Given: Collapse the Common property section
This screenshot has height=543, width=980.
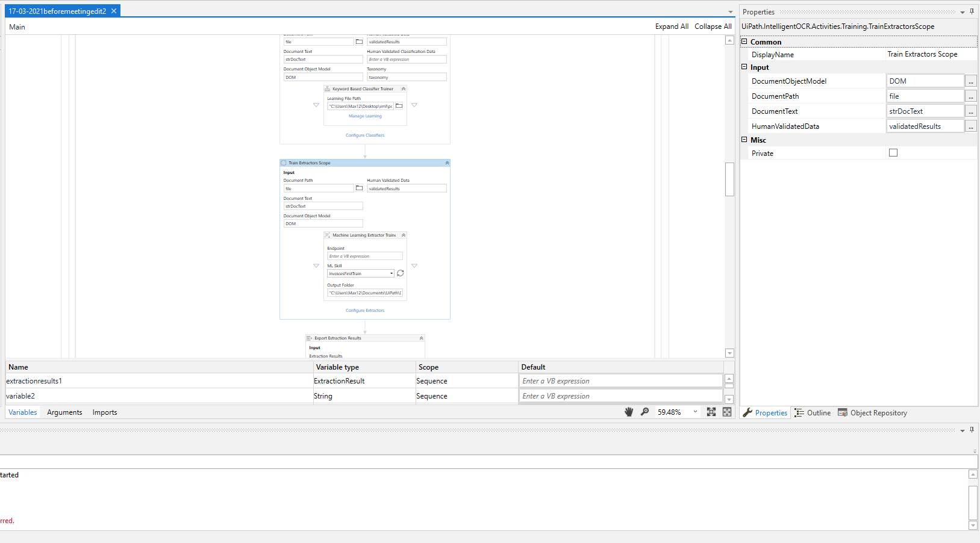Looking at the screenshot, I should [x=744, y=42].
